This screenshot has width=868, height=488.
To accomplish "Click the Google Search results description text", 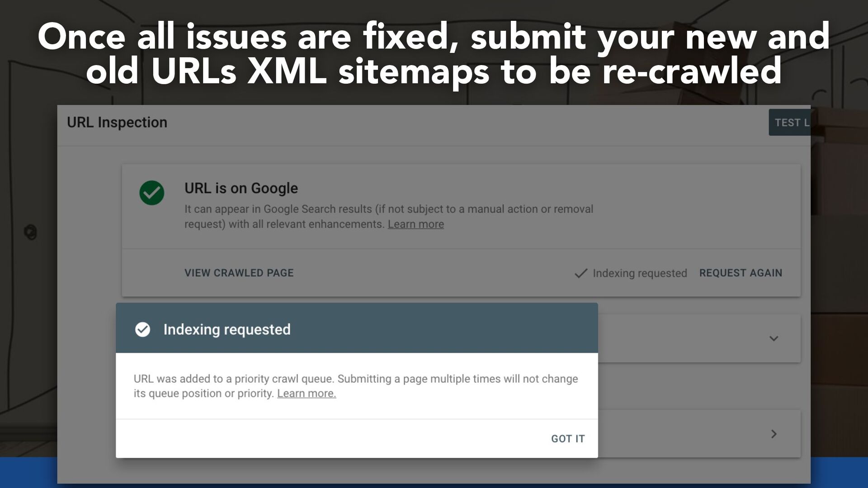I will pos(389,216).
